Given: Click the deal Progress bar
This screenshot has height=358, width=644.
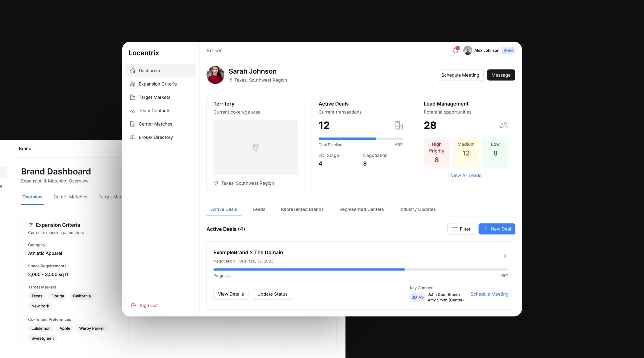Looking at the screenshot, I should pos(360,269).
